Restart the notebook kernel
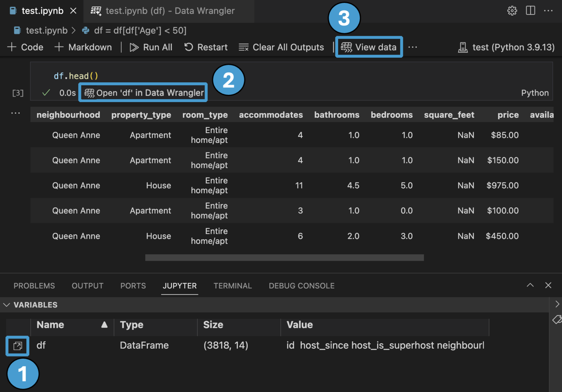 206,47
